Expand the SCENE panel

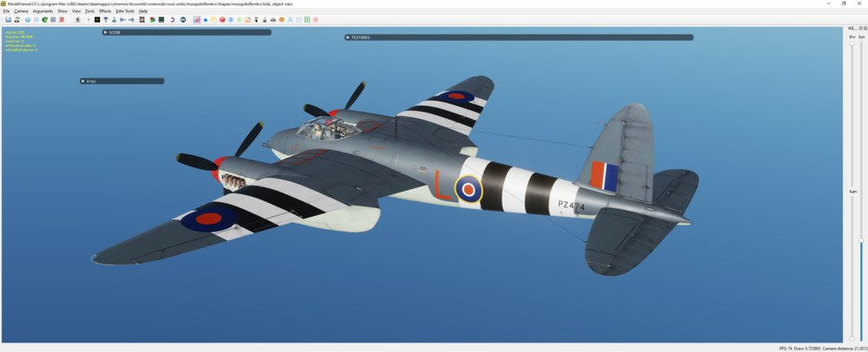[187, 32]
